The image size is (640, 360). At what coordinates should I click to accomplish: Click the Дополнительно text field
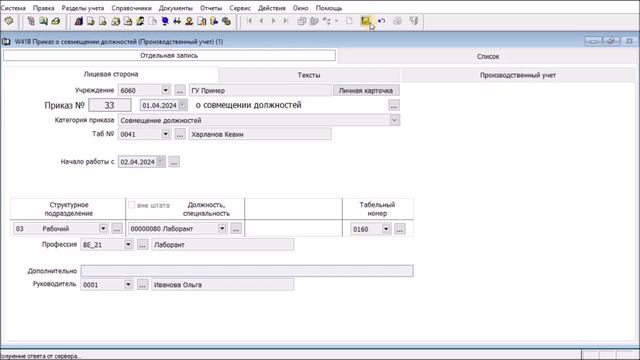pyautogui.click(x=247, y=271)
